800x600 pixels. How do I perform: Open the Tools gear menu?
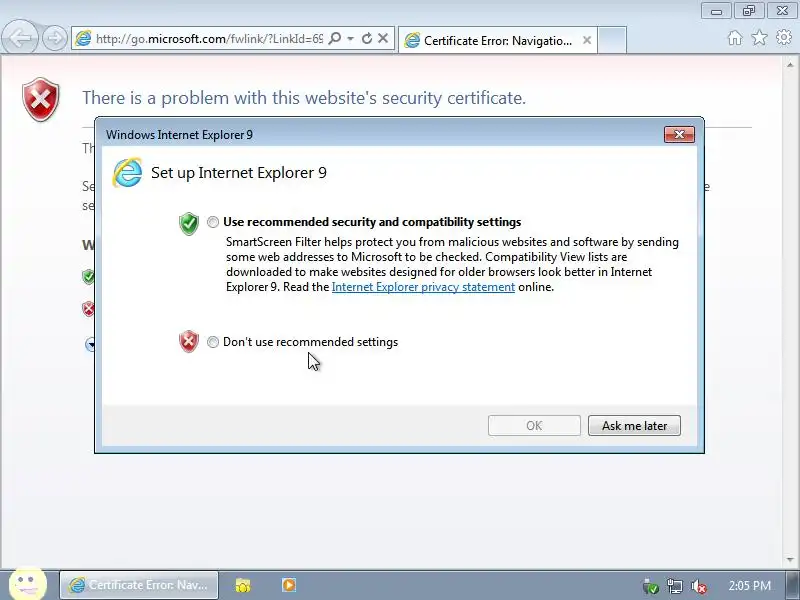(784, 37)
